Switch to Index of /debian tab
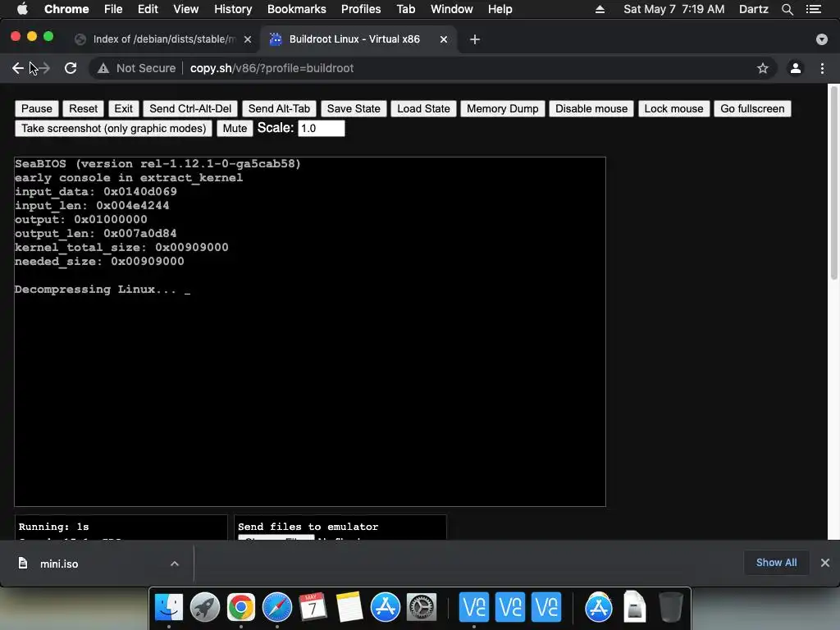The height and width of the screenshot is (630, 840). click(x=163, y=39)
